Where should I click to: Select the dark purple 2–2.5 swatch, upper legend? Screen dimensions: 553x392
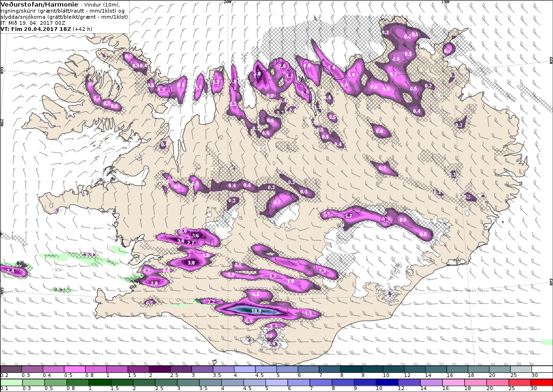click(x=160, y=369)
